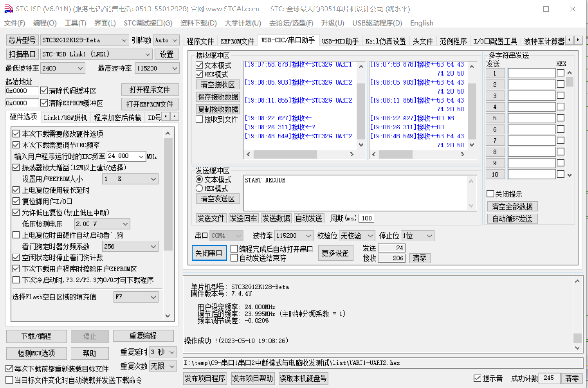Enable 上电复位时由硬件自动启动看门狗
The image size is (588, 388).
[16, 235]
